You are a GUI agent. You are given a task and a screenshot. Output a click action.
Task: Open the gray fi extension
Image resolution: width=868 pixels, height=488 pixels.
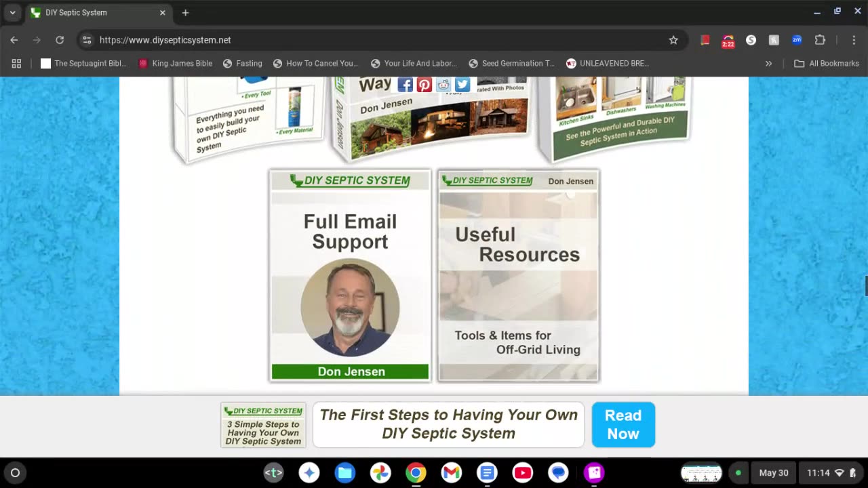click(774, 40)
